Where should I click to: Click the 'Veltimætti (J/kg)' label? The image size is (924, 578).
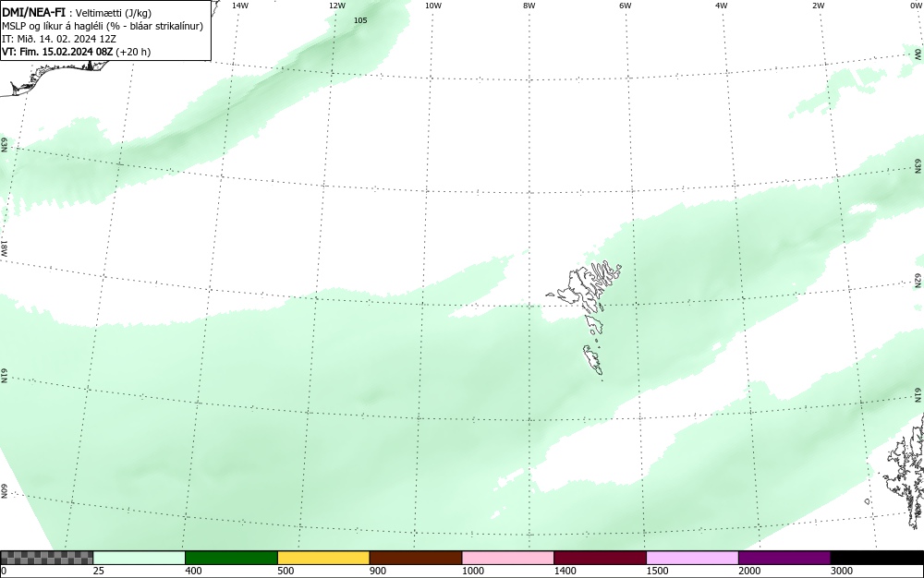114,13
